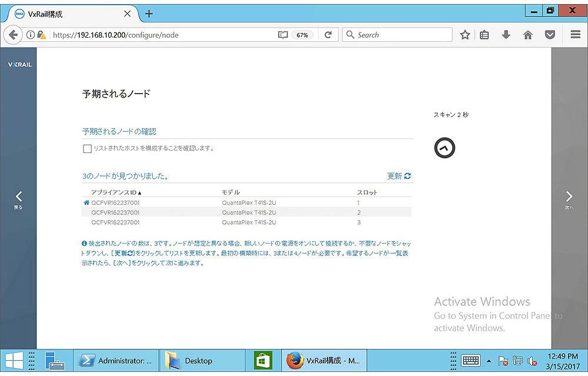The height and width of the screenshot is (376, 588).
Task: Click the scan timer clock icon
Action: [445, 148]
